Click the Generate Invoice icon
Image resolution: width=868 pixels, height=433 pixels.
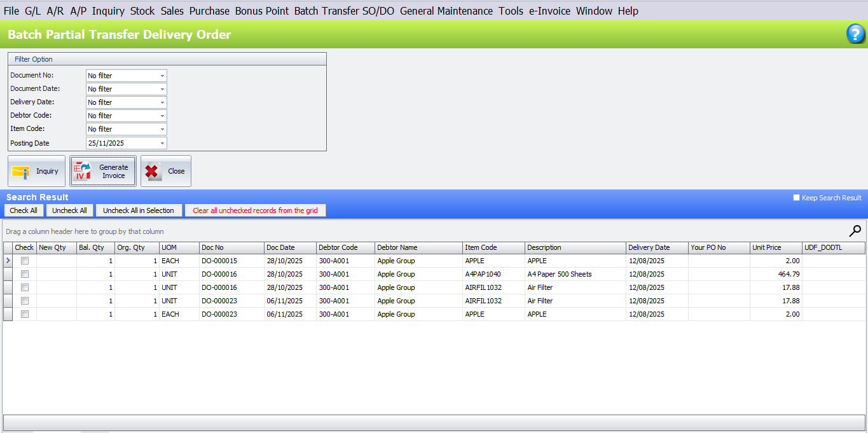pos(83,170)
